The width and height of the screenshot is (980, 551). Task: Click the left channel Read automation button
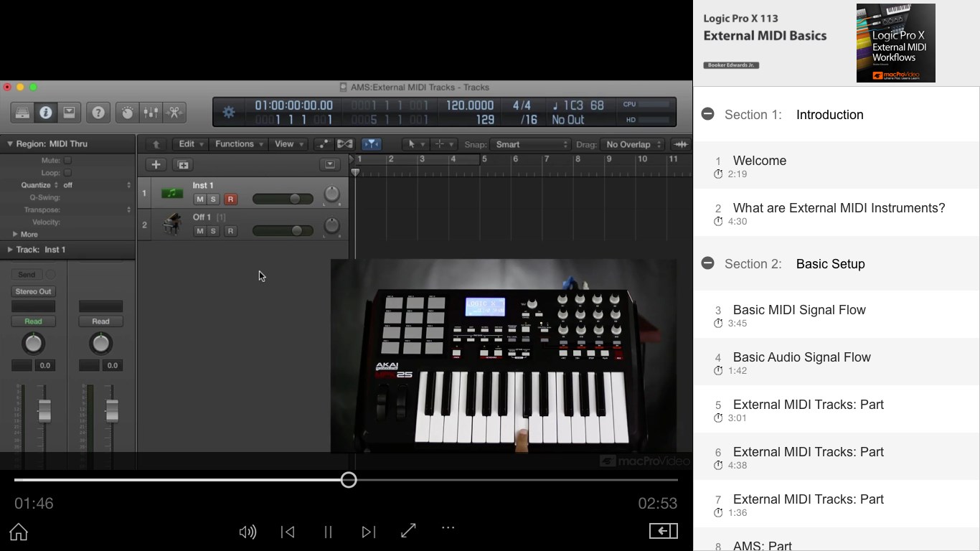33,321
